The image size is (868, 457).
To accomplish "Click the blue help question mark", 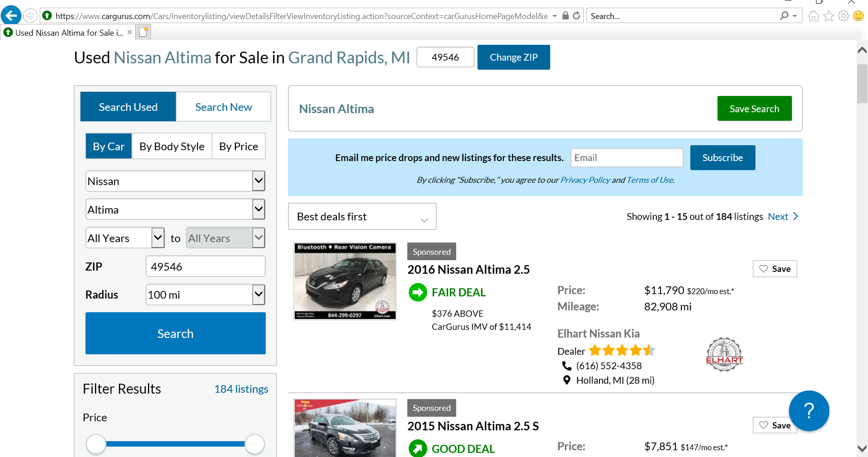I will pyautogui.click(x=809, y=410).
